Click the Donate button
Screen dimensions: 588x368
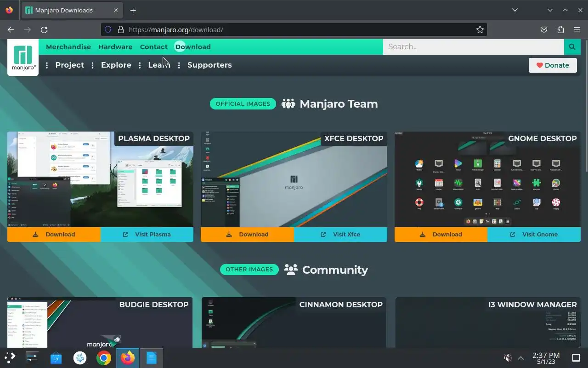553,65
